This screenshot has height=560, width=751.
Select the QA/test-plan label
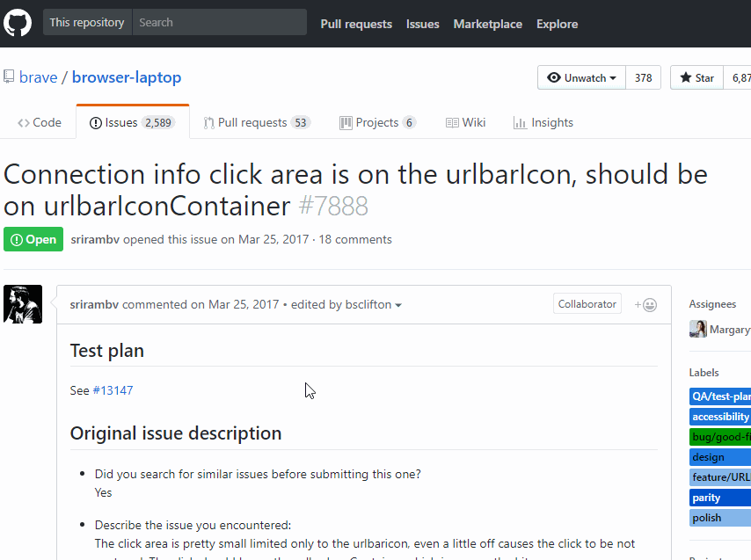[x=720, y=396]
